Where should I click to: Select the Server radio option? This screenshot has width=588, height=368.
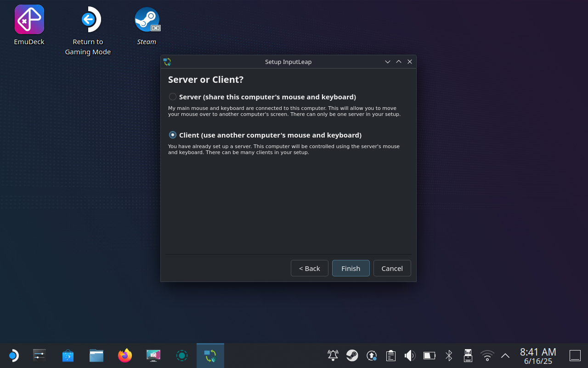(173, 97)
